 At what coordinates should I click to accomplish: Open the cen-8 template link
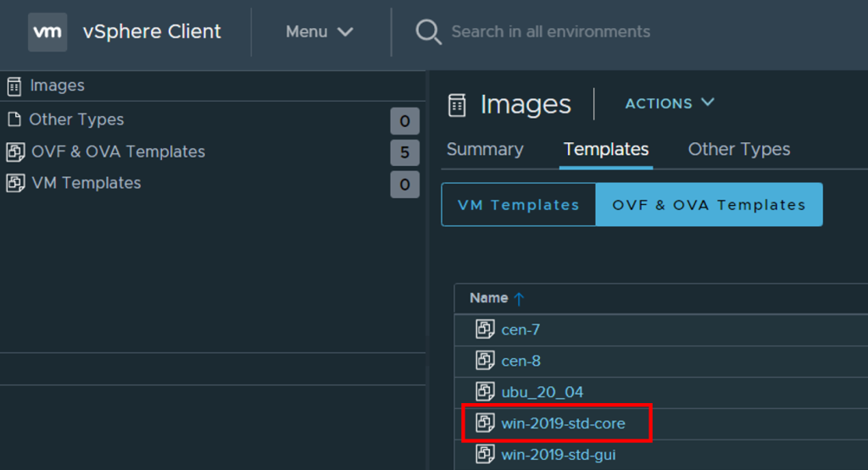point(521,361)
